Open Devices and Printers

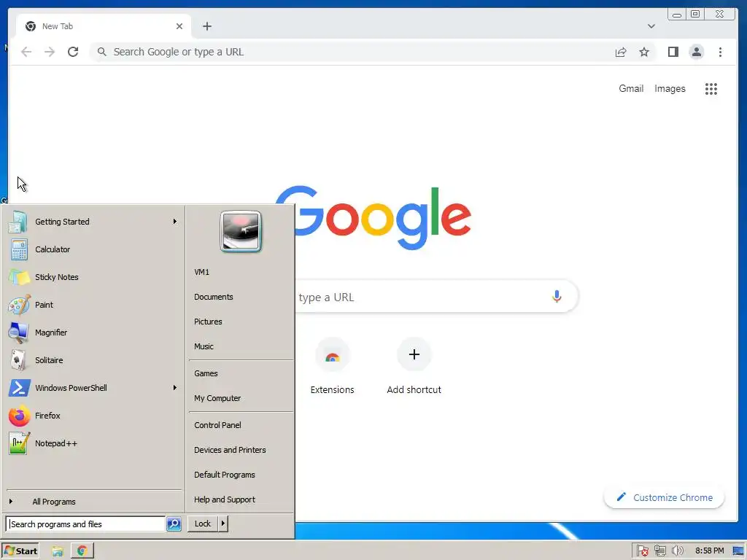[x=230, y=449]
